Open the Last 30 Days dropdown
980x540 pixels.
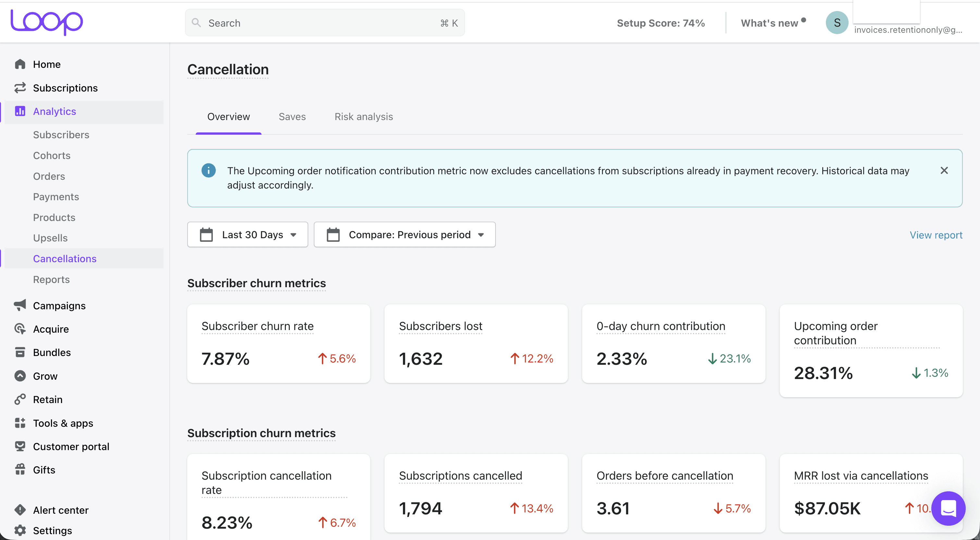click(x=248, y=234)
